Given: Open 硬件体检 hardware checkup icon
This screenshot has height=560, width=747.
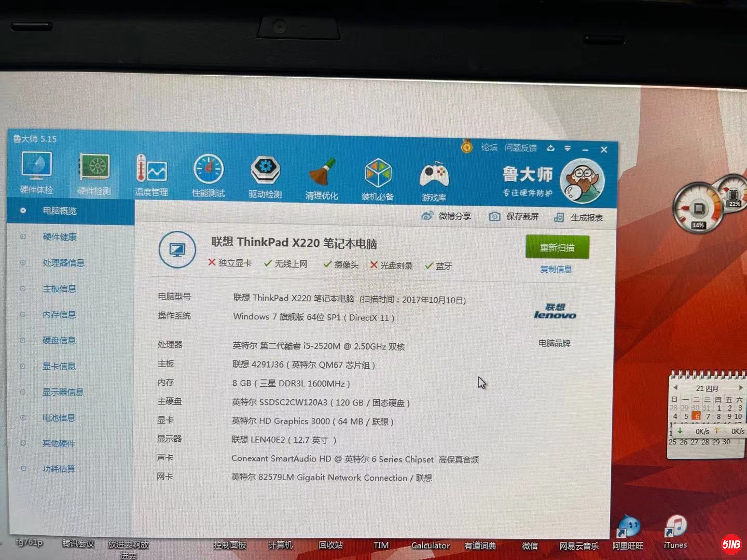Looking at the screenshot, I should (x=36, y=173).
